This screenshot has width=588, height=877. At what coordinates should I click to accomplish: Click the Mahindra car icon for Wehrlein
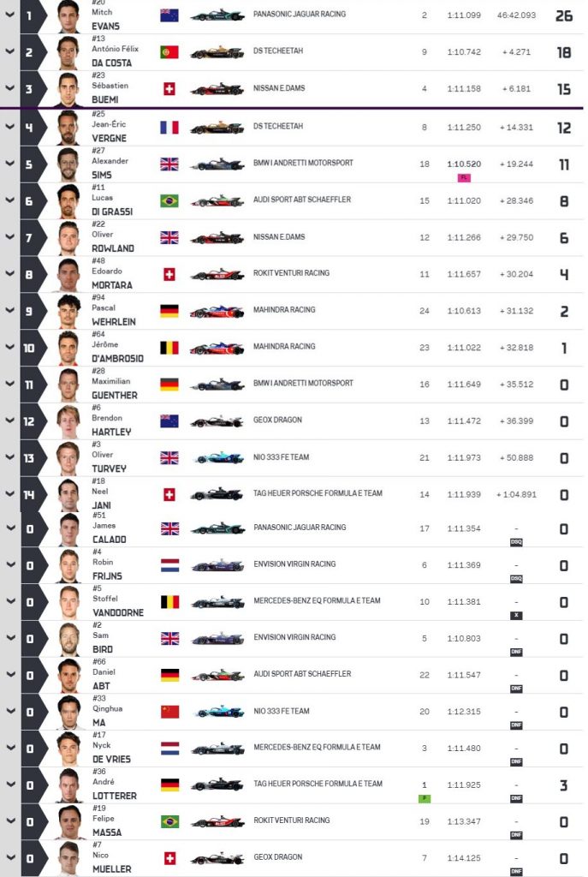pos(217,311)
